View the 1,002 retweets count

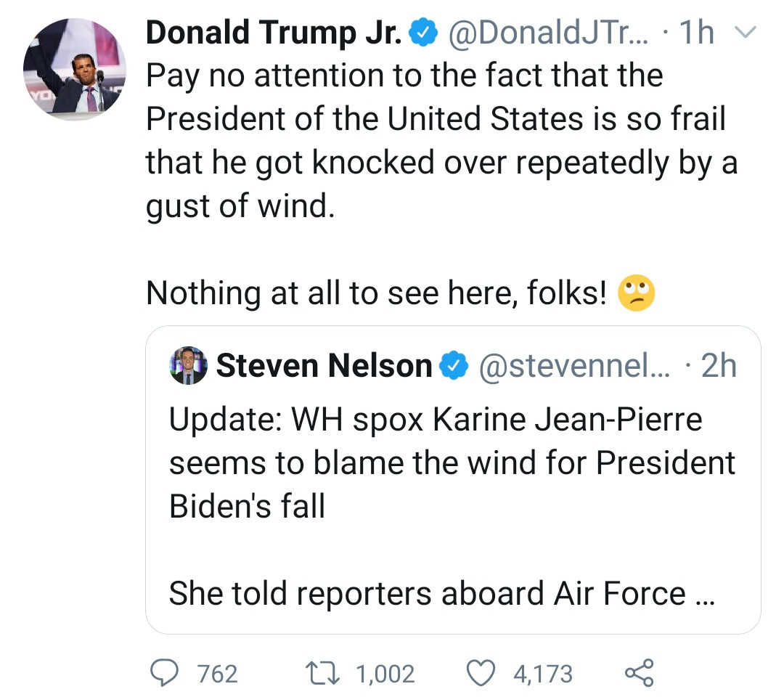[x=385, y=674]
